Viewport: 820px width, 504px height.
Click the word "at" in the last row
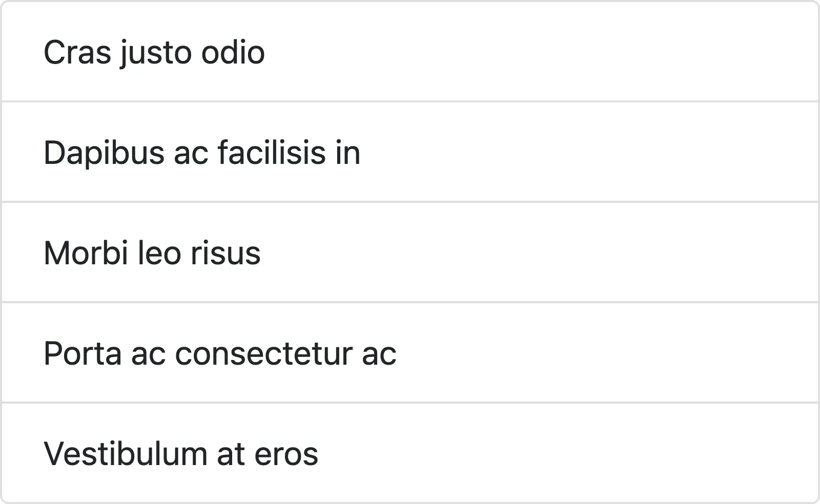point(230,455)
